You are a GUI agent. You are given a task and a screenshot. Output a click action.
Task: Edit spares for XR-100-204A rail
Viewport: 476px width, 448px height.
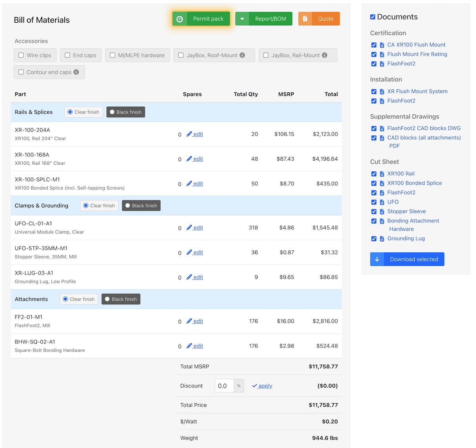tap(195, 134)
